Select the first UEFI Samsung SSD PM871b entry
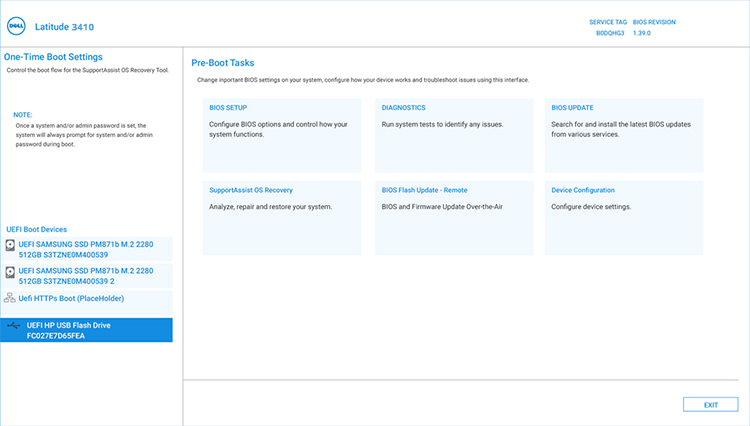750x426 pixels. (87, 249)
